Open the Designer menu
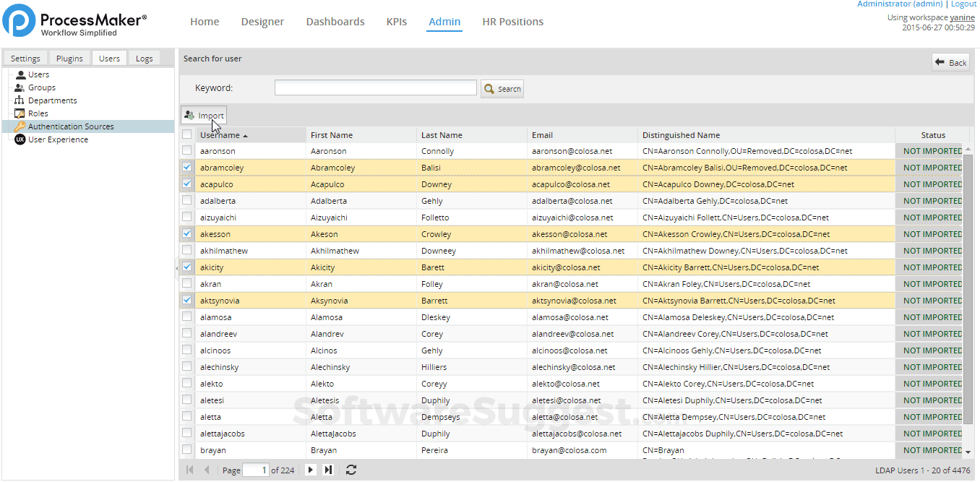Viewport: 980px width, 482px height. tap(262, 22)
